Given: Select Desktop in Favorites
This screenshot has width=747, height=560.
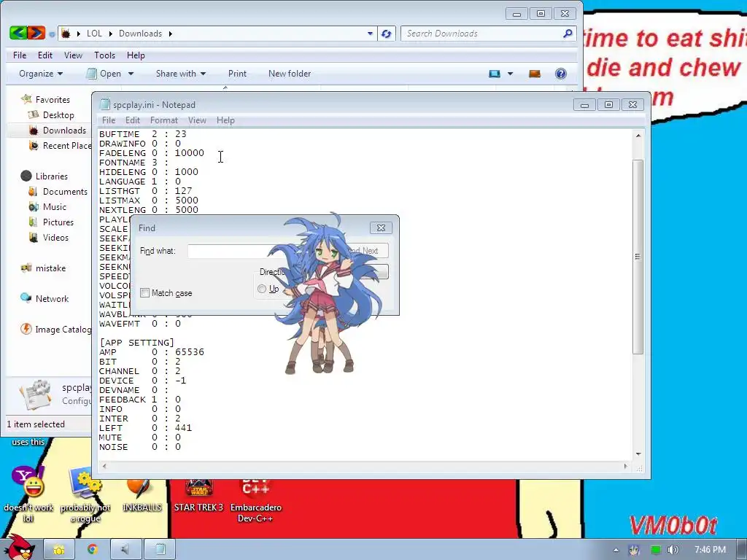Looking at the screenshot, I should point(52,114).
